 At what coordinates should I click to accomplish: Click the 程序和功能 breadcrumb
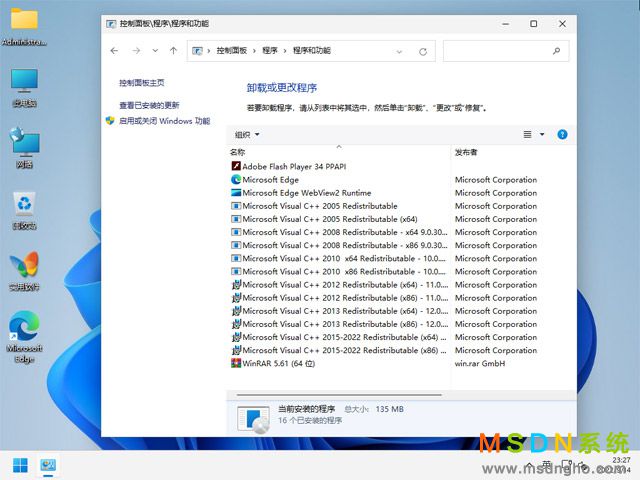[x=312, y=51]
